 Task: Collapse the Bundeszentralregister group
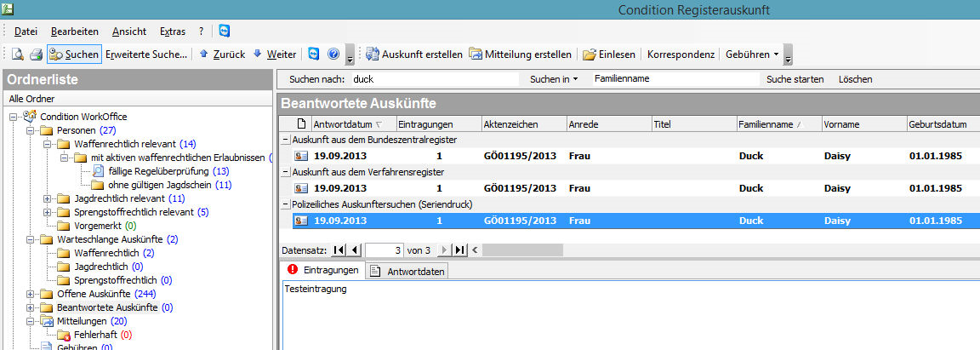(x=286, y=140)
